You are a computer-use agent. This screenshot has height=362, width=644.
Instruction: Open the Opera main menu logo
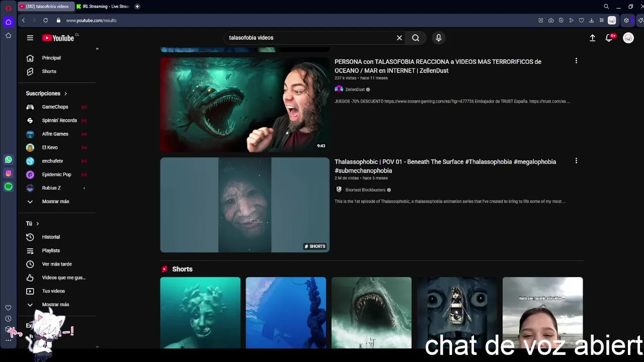pyautogui.click(x=9, y=8)
